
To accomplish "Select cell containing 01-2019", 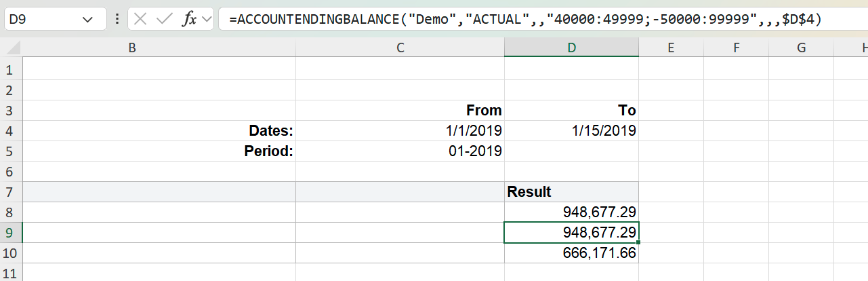I will click(400, 151).
